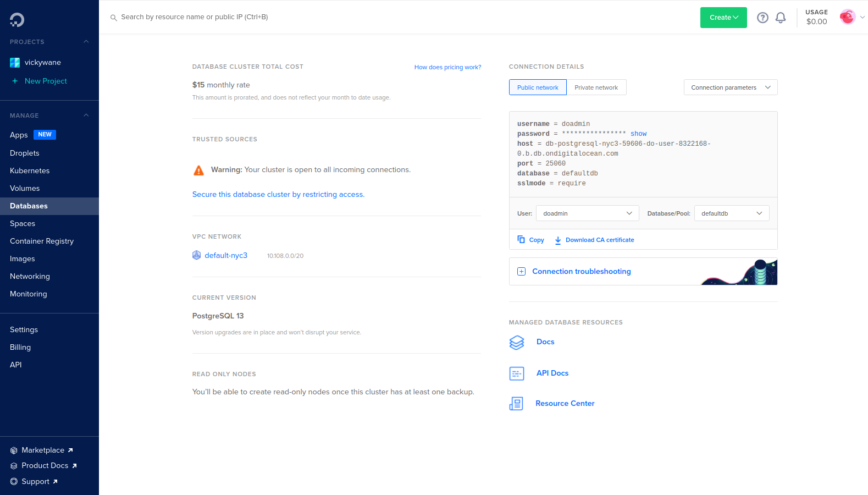Open the help question mark icon
The image size is (868, 495).
point(762,18)
